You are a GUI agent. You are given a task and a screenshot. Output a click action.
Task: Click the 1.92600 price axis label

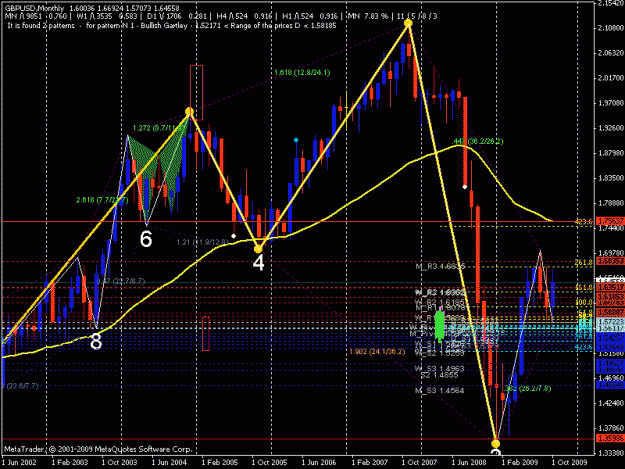(x=611, y=128)
